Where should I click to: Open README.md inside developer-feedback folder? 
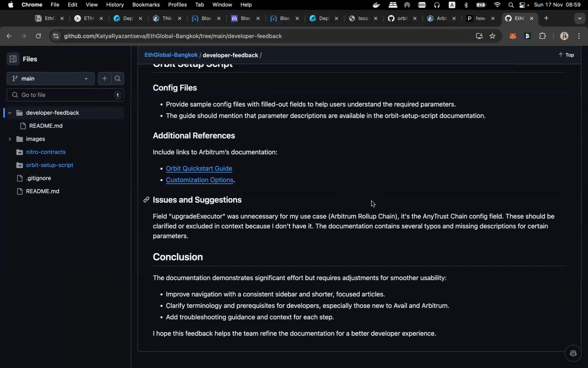point(46,126)
